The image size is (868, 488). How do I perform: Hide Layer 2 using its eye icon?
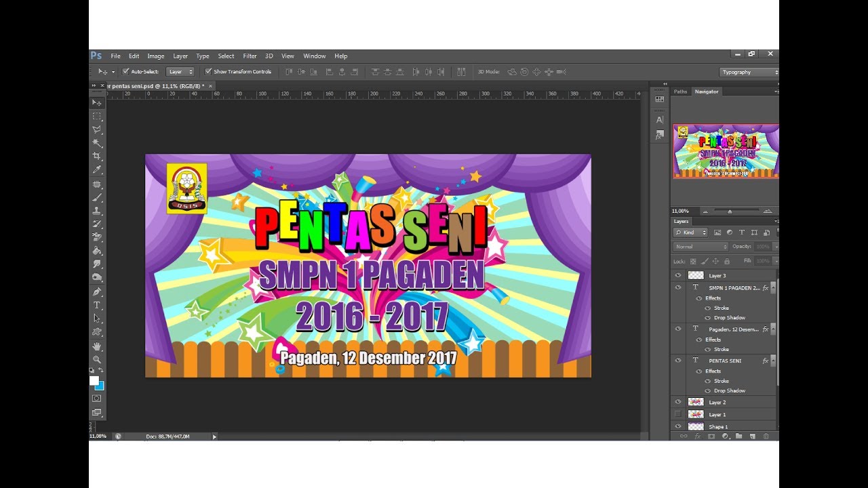pyautogui.click(x=677, y=402)
